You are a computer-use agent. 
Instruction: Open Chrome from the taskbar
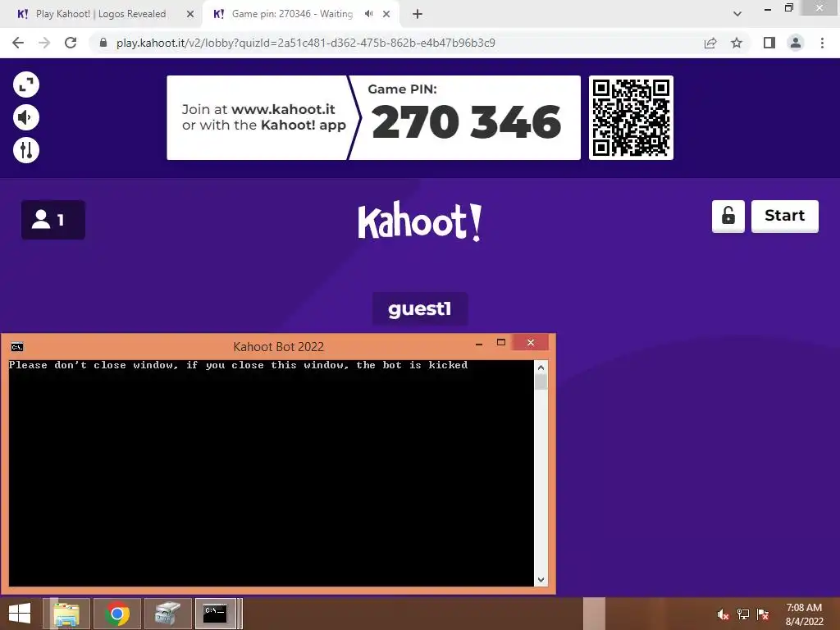(117, 614)
